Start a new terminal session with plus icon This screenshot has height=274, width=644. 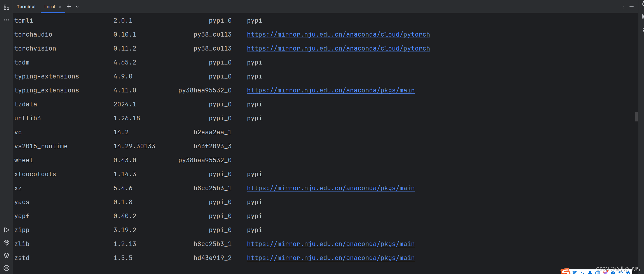pyautogui.click(x=69, y=7)
